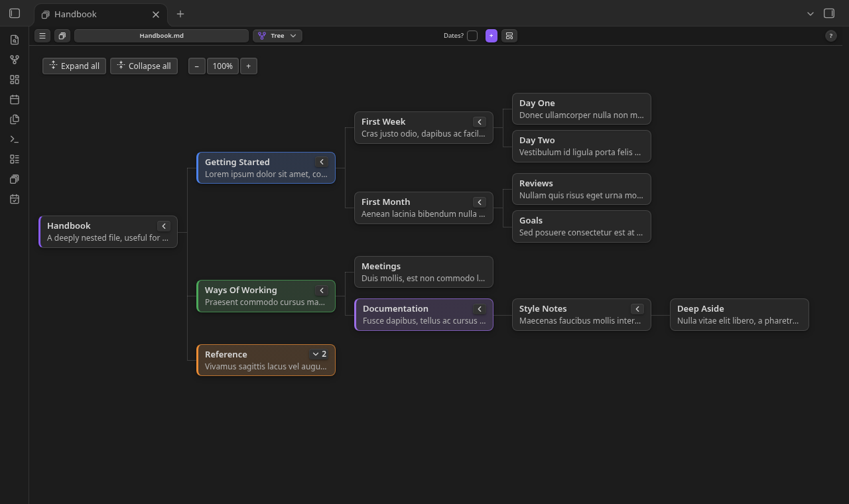Open the calendar sidebar icon
Viewport: 849px width, 504px height.
click(15, 99)
